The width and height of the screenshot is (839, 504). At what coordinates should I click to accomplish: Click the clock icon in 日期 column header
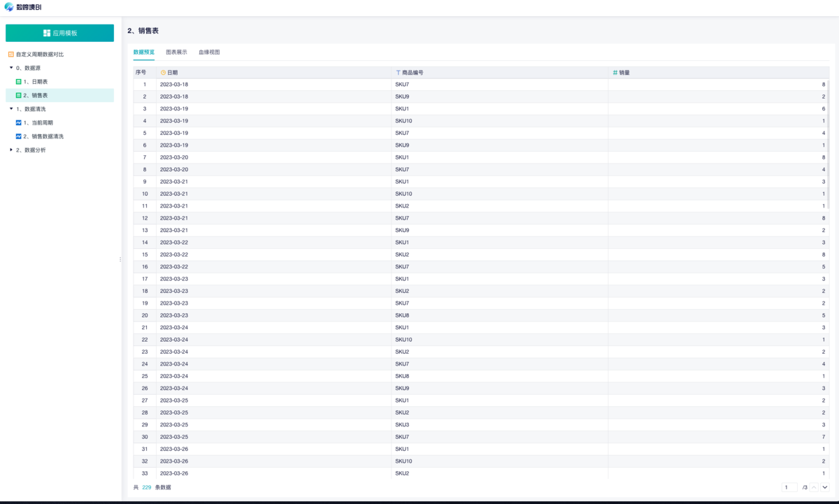pyautogui.click(x=163, y=73)
